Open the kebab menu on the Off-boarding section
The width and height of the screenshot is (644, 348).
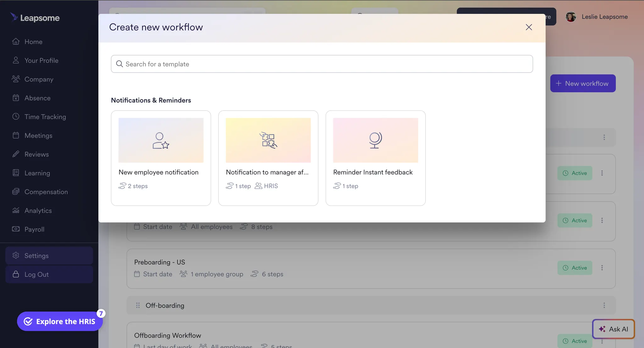point(604,305)
